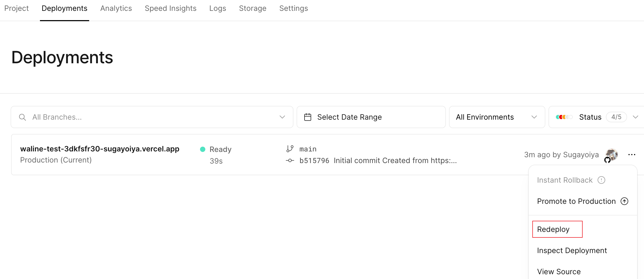Click the All Branches search field
Screen dimensions: 644x279
(152, 117)
